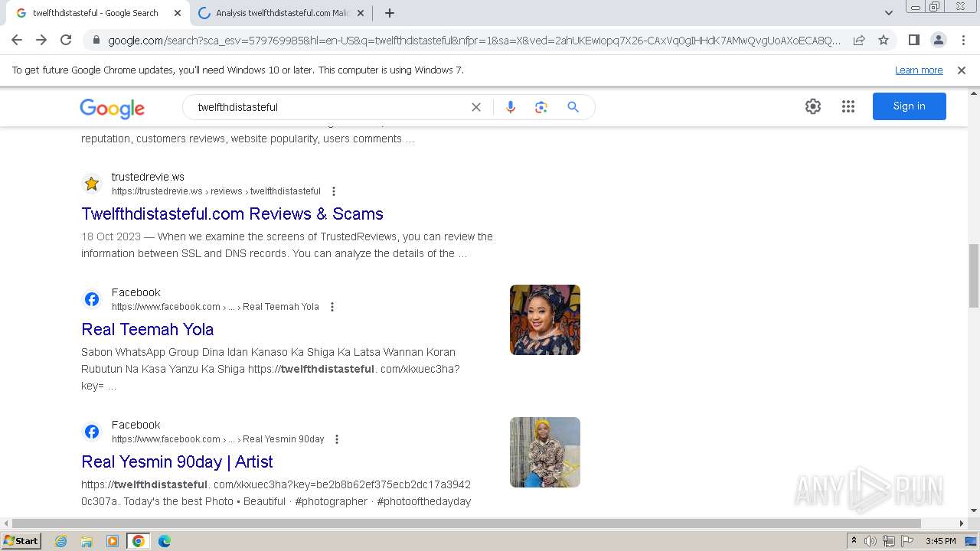This screenshot has height=551, width=980.
Task: Launch Internet Explorer from taskbar
Action: (x=61, y=541)
